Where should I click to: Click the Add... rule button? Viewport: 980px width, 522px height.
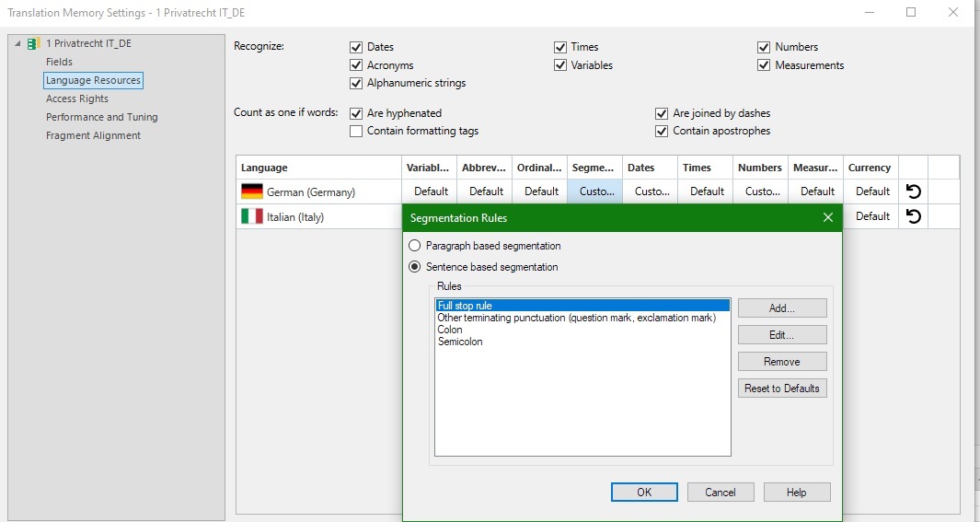[x=782, y=308]
